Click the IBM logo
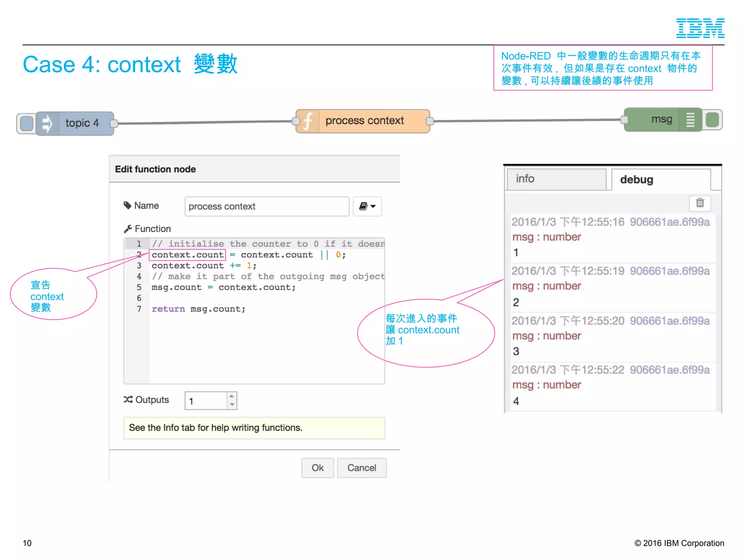Image resolution: width=747 pixels, height=560 pixels. pos(700,28)
